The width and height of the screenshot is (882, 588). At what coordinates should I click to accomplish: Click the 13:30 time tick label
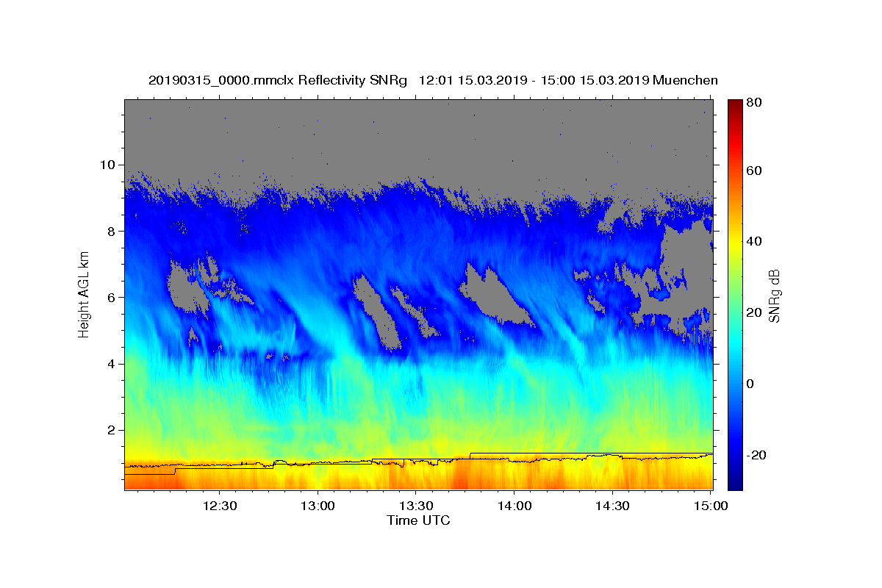pyautogui.click(x=416, y=506)
